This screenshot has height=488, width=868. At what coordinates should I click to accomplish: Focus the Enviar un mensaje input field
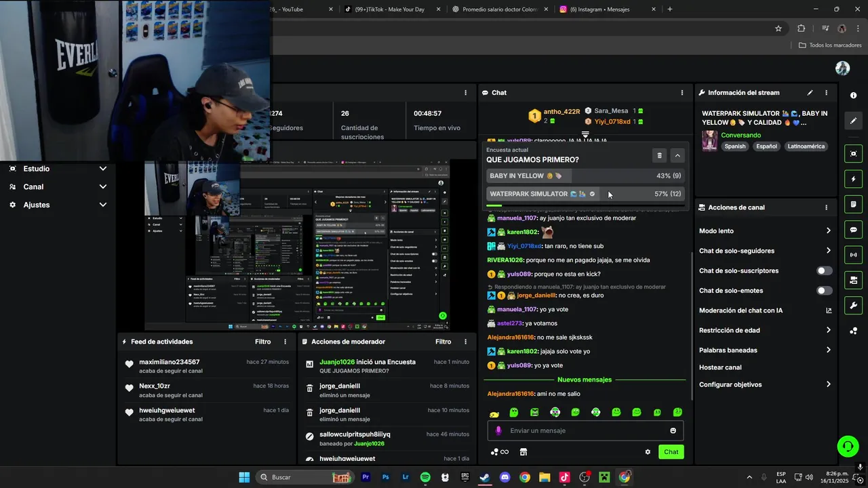(585, 430)
